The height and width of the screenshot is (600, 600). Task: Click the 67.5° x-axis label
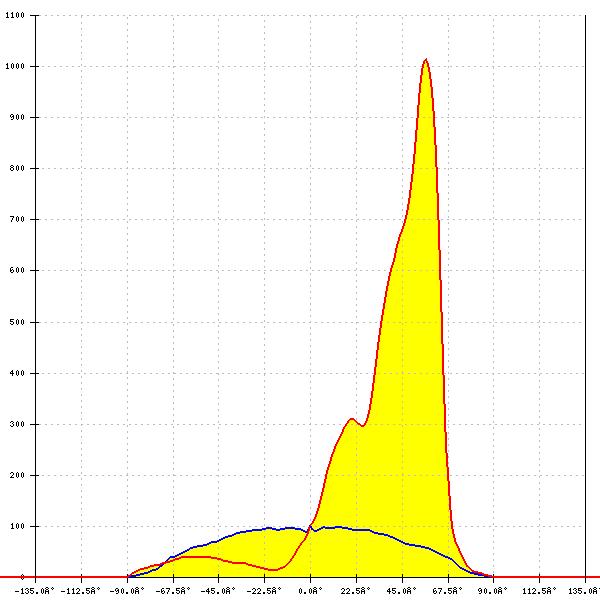tap(448, 591)
